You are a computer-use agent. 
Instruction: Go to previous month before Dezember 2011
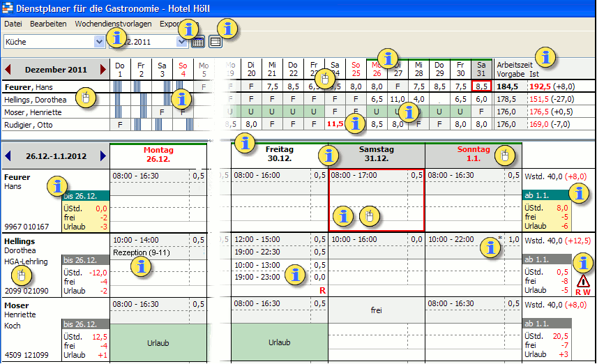click(8, 70)
